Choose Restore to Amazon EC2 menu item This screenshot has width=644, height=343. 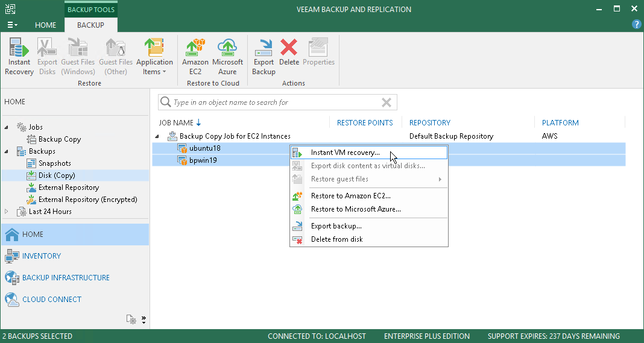(369, 196)
